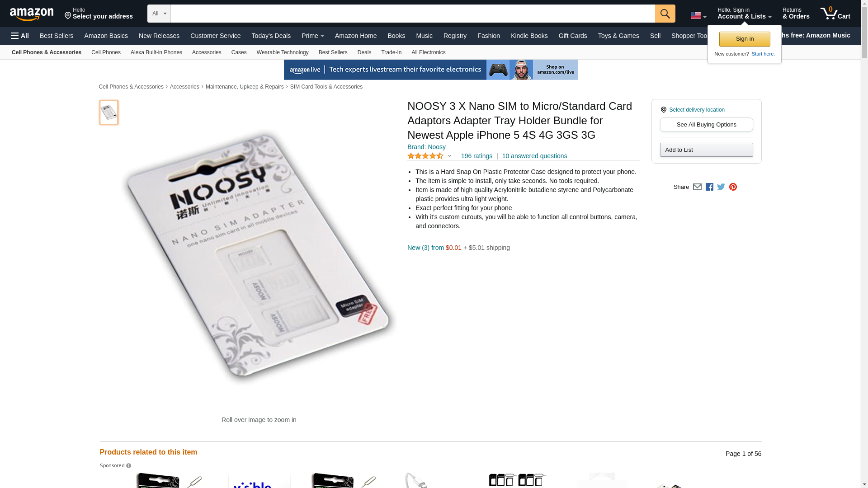The width and height of the screenshot is (868, 488).
Task: Go to Today's Deals
Action: [271, 36]
